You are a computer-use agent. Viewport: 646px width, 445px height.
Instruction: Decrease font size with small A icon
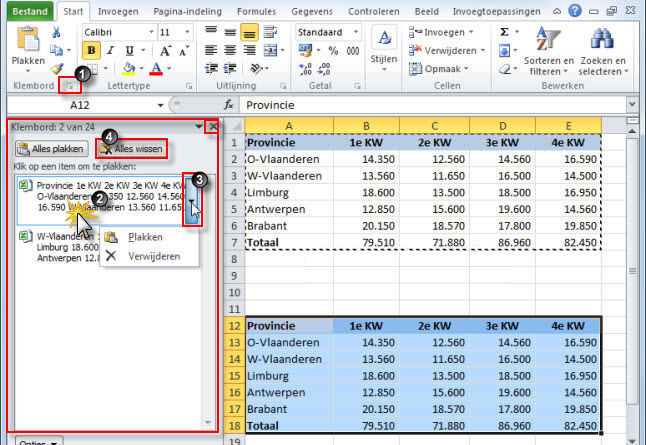(184, 51)
